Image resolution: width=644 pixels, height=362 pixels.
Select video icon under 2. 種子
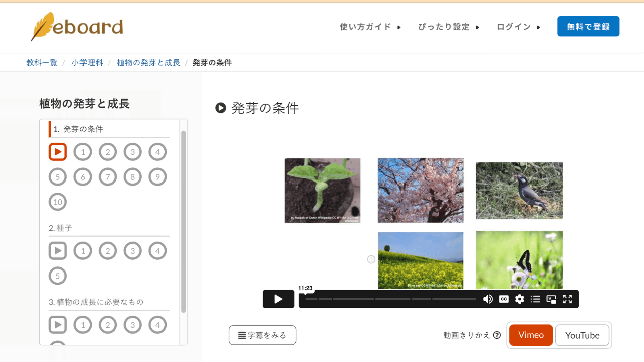tap(58, 251)
